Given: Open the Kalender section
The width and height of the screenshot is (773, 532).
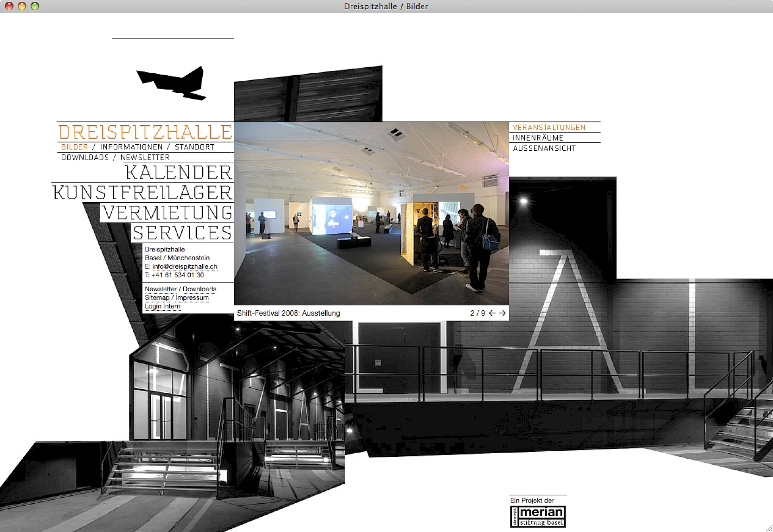Looking at the screenshot, I should [x=179, y=173].
